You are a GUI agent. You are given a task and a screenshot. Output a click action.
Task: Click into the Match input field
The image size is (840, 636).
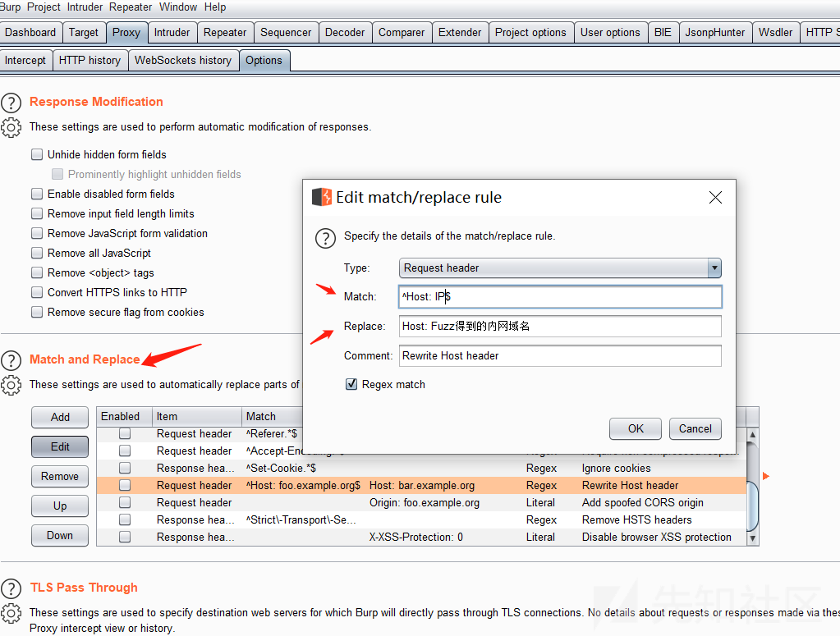[560, 296]
